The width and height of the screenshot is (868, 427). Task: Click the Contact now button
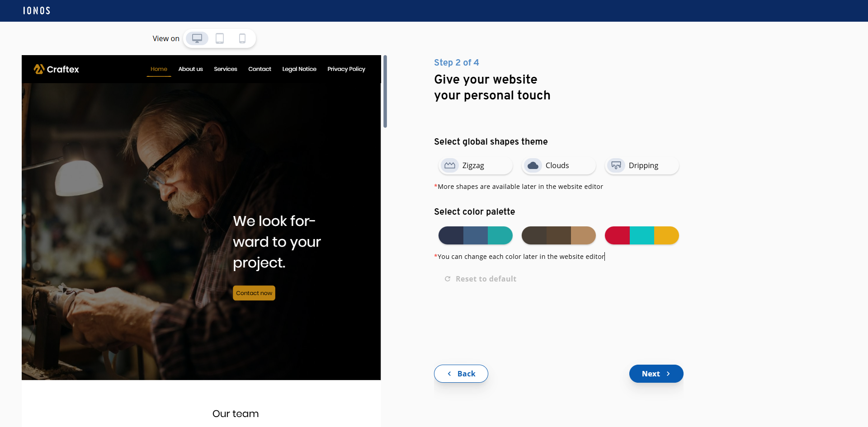[x=254, y=293]
